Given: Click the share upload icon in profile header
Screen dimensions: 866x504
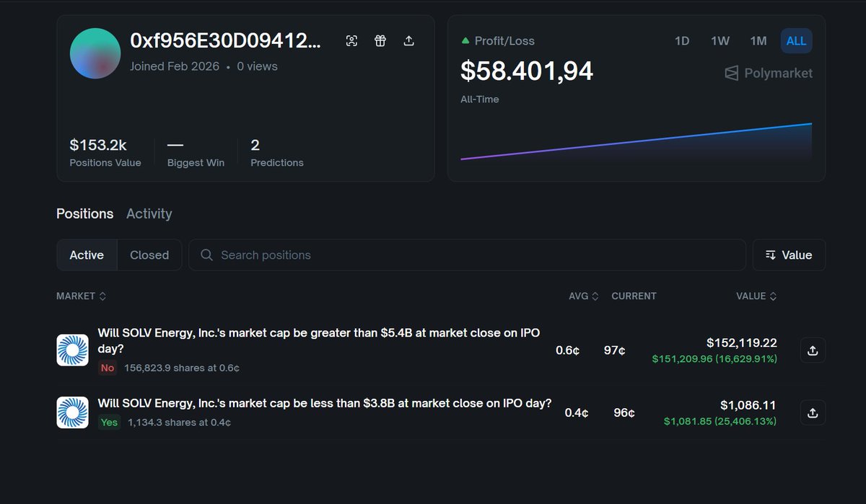Looking at the screenshot, I should [x=408, y=41].
